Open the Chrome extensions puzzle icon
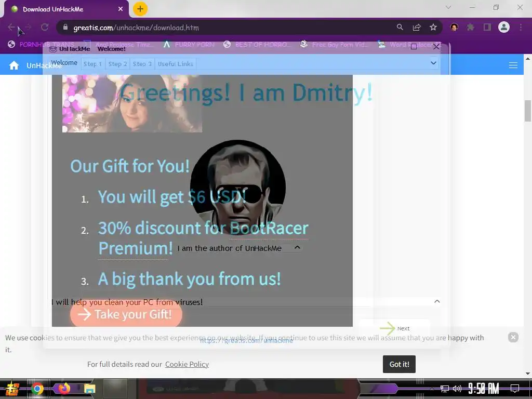This screenshot has height=399, width=532. [x=471, y=27]
